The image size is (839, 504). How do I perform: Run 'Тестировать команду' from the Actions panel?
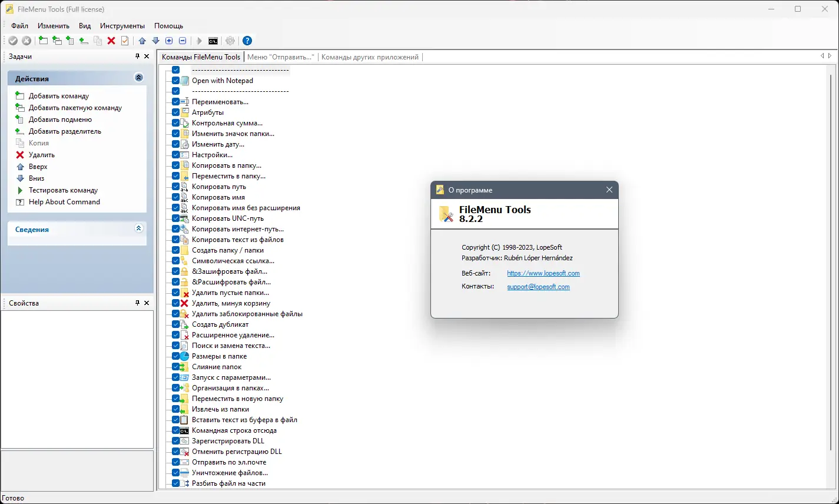click(x=20, y=190)
